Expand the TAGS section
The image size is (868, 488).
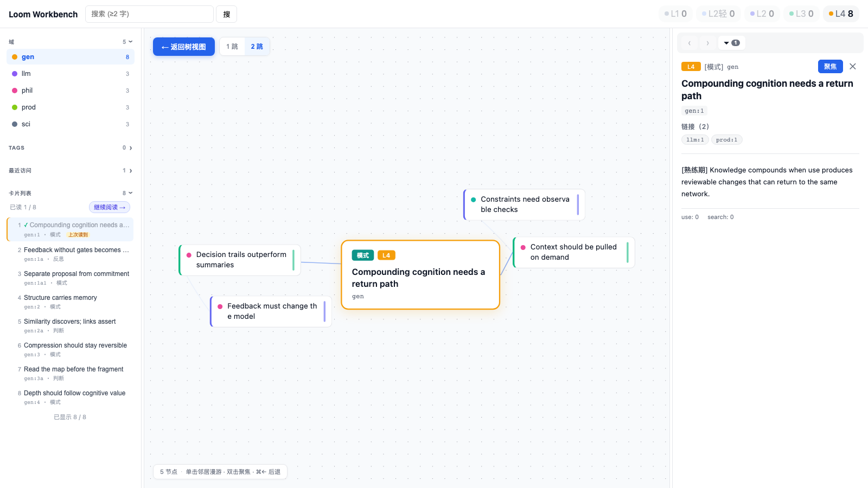(x=71, y=147)
